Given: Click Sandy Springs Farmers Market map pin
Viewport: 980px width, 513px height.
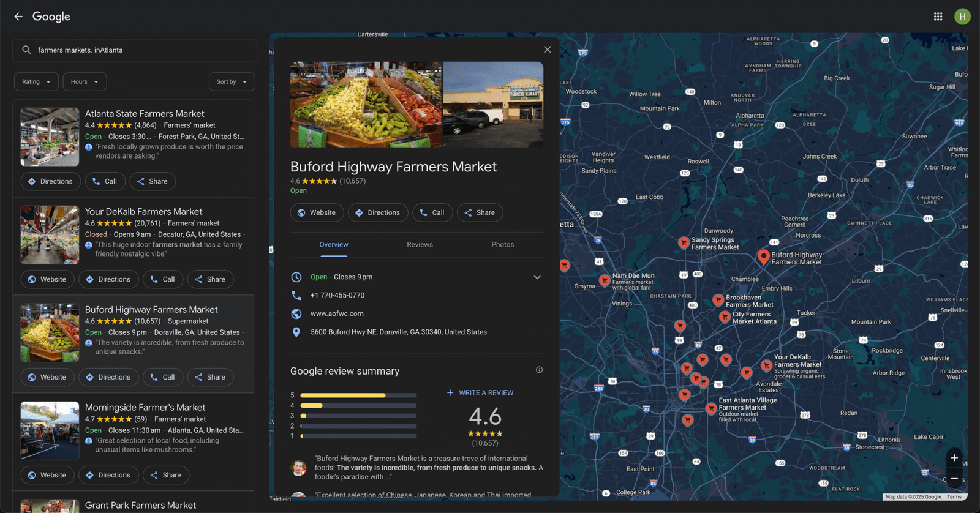Looking at the screenshot, I should pyautogui.click(x=684, y=242).
